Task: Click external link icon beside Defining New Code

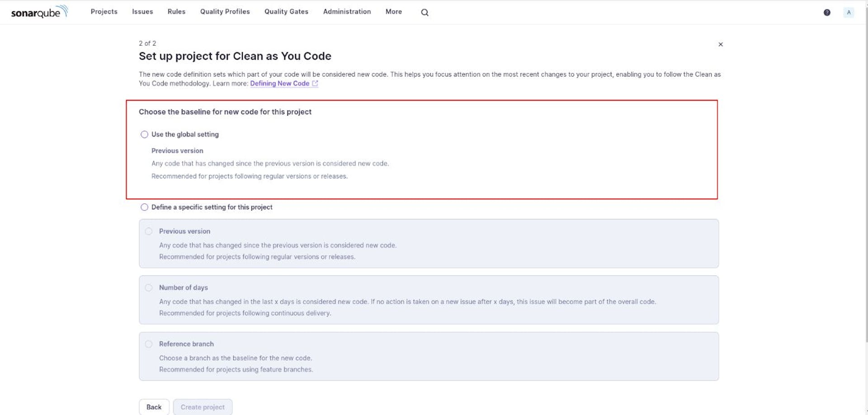Action: tap(315, 84)
